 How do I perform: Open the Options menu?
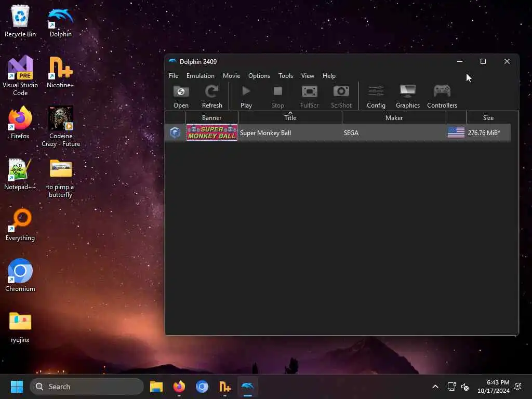[x=259, y=76]
